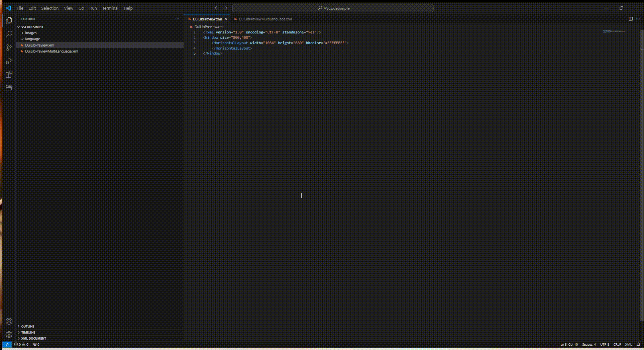Screen dimensions: 644x350
Task: Open the Explorer view
Action: (9, 20)
